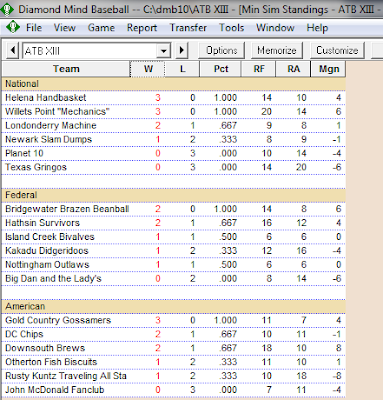Select the Island Creek Bivalves team
This screenshot has width=383, height=400.
coord(50,237)
